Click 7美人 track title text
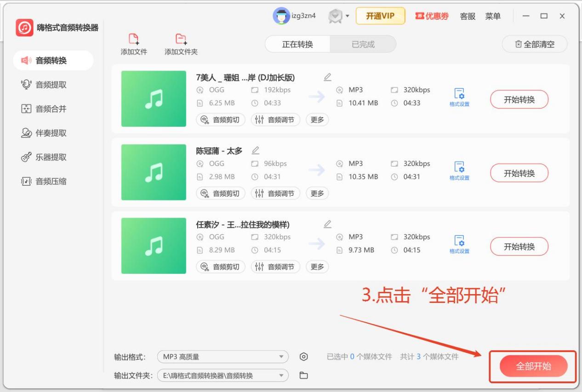This screenshot has height=392, width=582. click(245, 77)
